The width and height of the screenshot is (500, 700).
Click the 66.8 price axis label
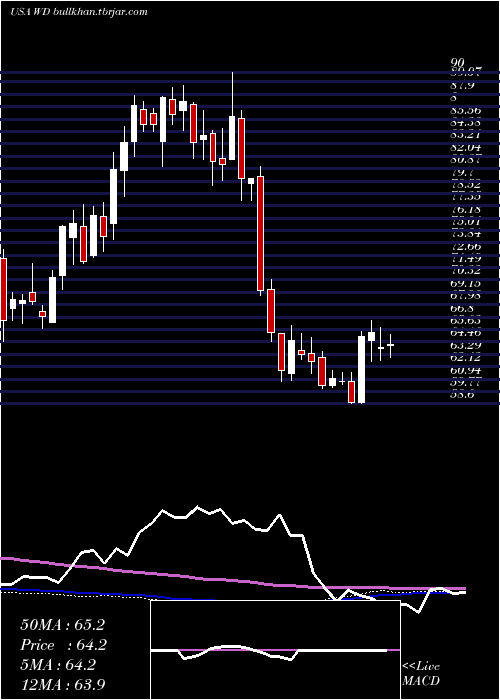tap(462, 308)
